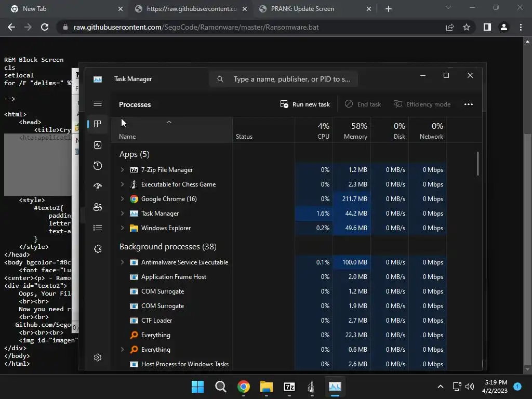Image resolution: width=532 pixels, height=399 pixels.
Task: Click the Task Manager process list scrollbar
Action: [478, 164]
